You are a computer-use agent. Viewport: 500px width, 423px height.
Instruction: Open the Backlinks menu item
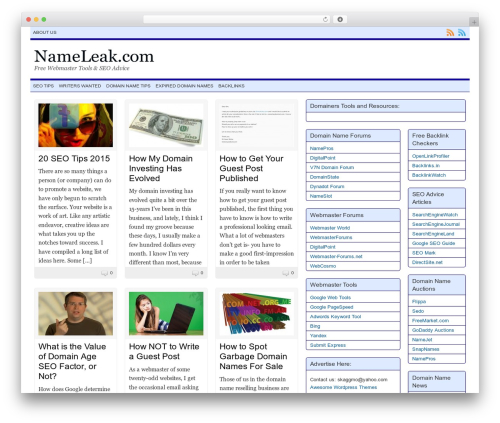pyautogui.click(x=231, y=86)
